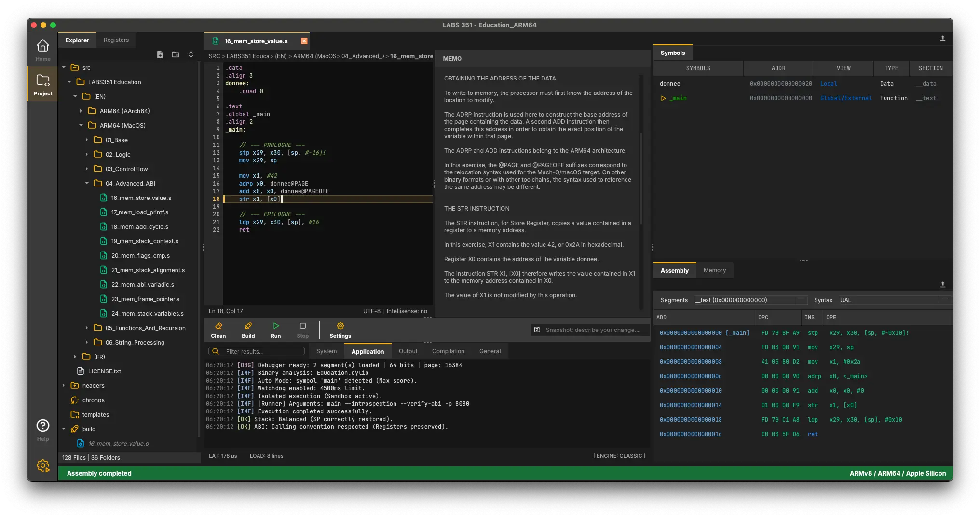The image size is (980, 517).
Task: Click the ADDR column header in Symbols
Action: pos(778,68)
